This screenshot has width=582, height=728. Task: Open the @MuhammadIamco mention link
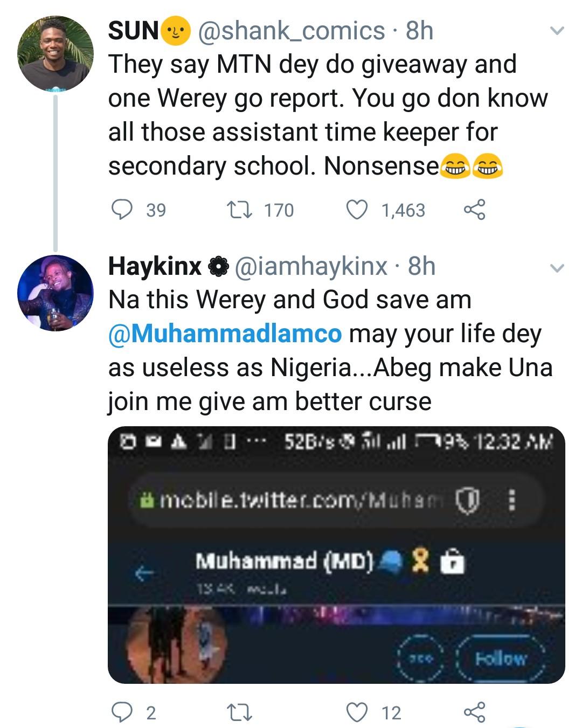(225, 334)
